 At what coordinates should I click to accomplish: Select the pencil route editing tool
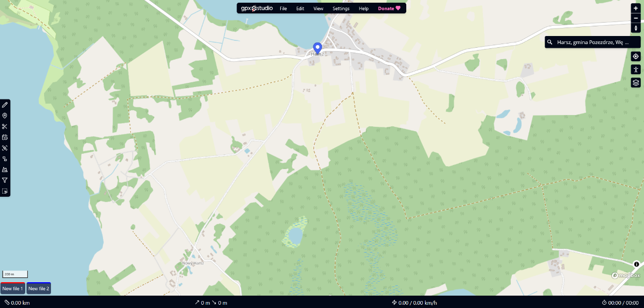5,105
